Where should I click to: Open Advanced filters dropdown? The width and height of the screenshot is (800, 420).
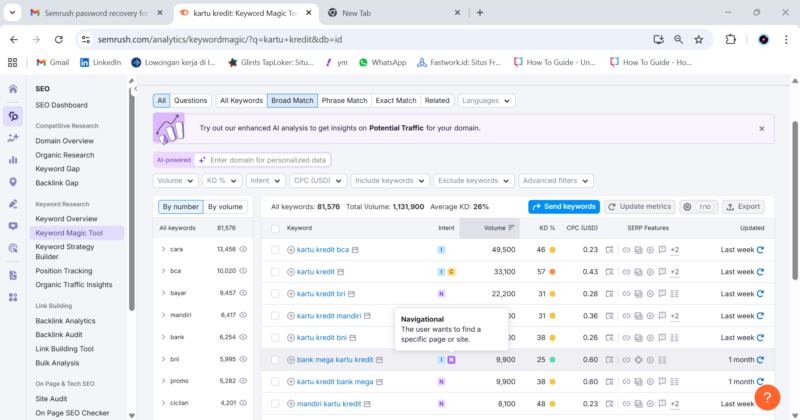click(556, 181)
